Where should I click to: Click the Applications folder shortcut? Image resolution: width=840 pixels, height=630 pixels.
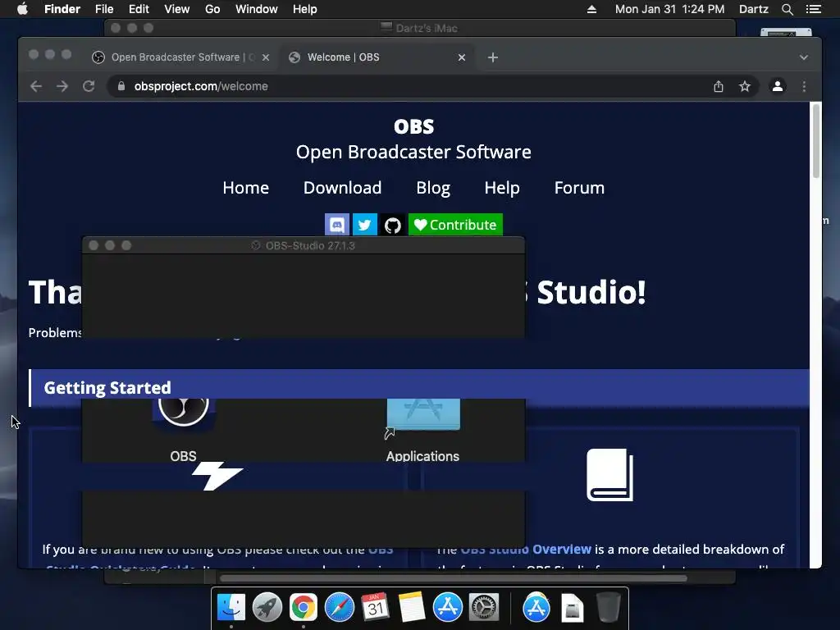423,415
